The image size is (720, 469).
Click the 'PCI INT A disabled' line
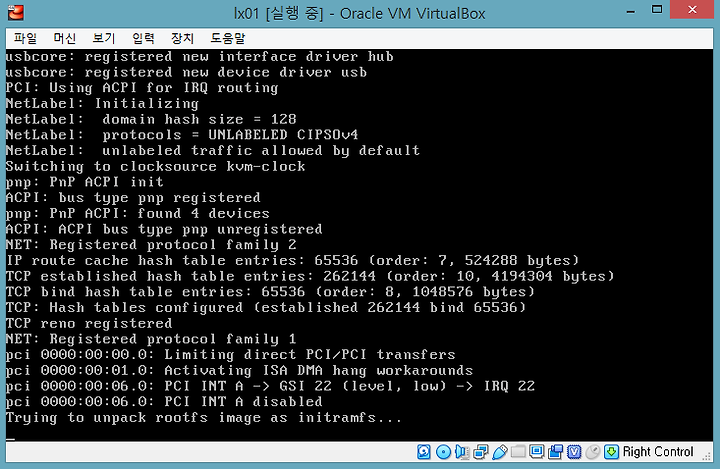tap(164, 402)
